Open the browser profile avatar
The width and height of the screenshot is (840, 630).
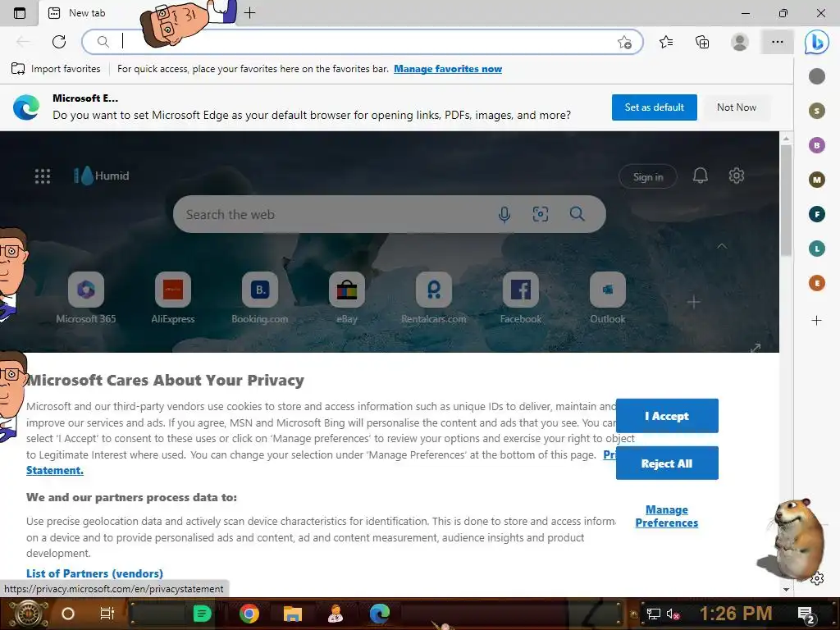pos(740,41)
